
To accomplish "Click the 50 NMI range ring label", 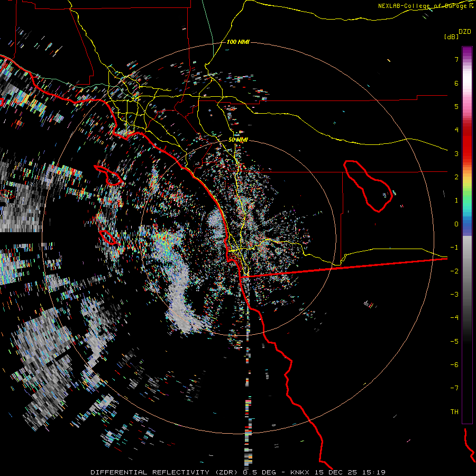I will [x=238, y=140].
